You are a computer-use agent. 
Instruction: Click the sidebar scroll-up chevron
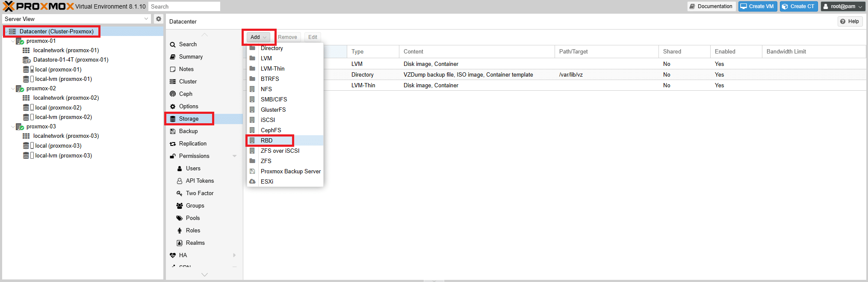[x=204, y=35]
